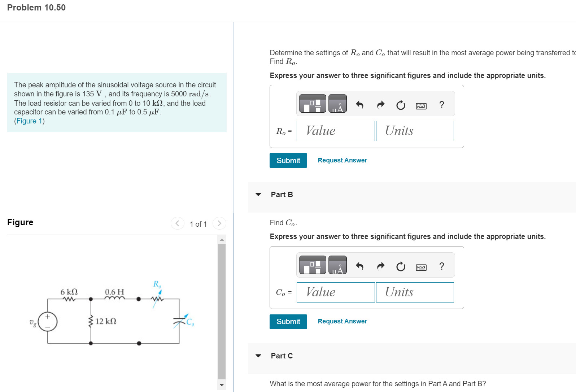
Task: Click the help question mark for the Ro toolbar
Action: tap(441, 105)
